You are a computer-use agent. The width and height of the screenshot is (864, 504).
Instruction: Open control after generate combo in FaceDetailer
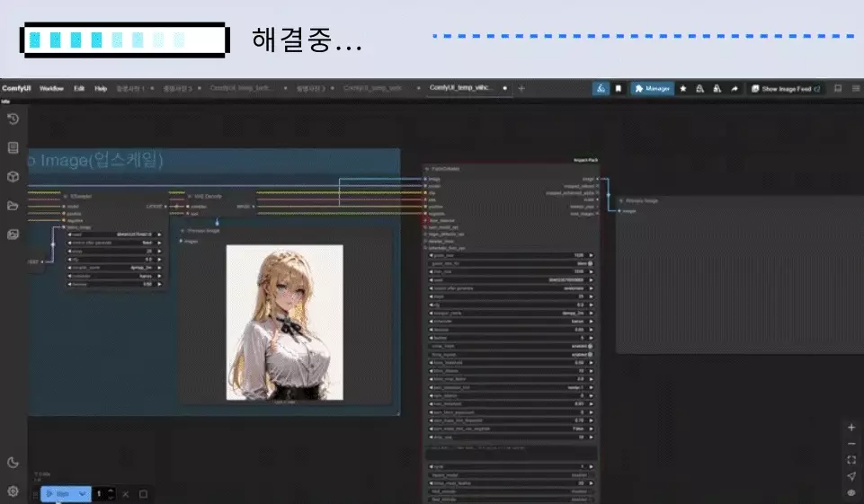tap(511, 288)
